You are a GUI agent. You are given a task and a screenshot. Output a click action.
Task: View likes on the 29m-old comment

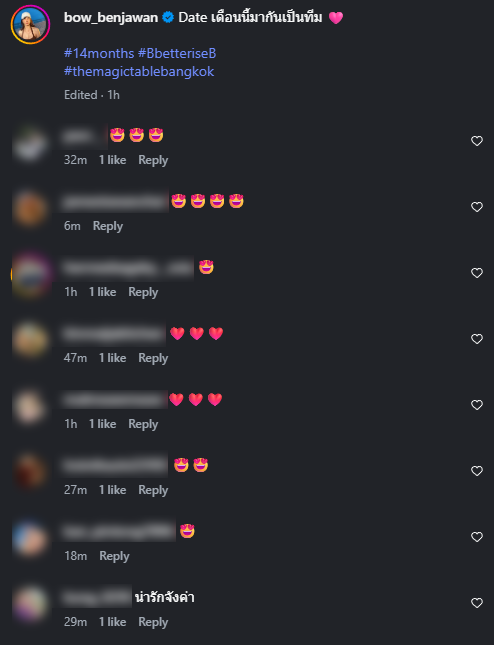tap(112, 622)
